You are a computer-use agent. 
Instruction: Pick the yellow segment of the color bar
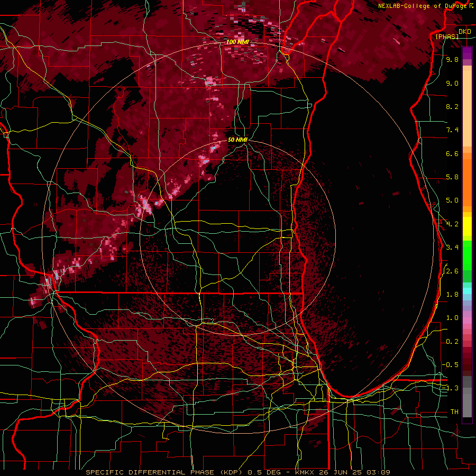(467, 226)
